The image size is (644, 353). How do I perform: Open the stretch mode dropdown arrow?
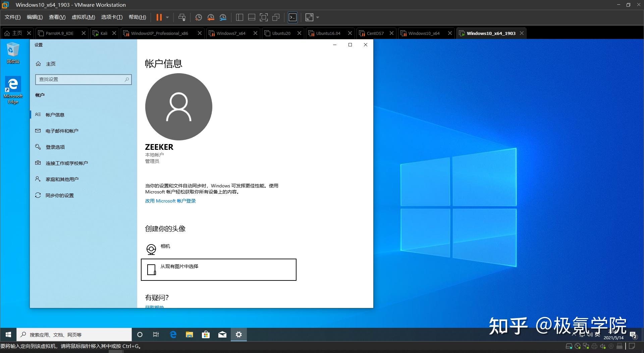[x=317, y=17]
